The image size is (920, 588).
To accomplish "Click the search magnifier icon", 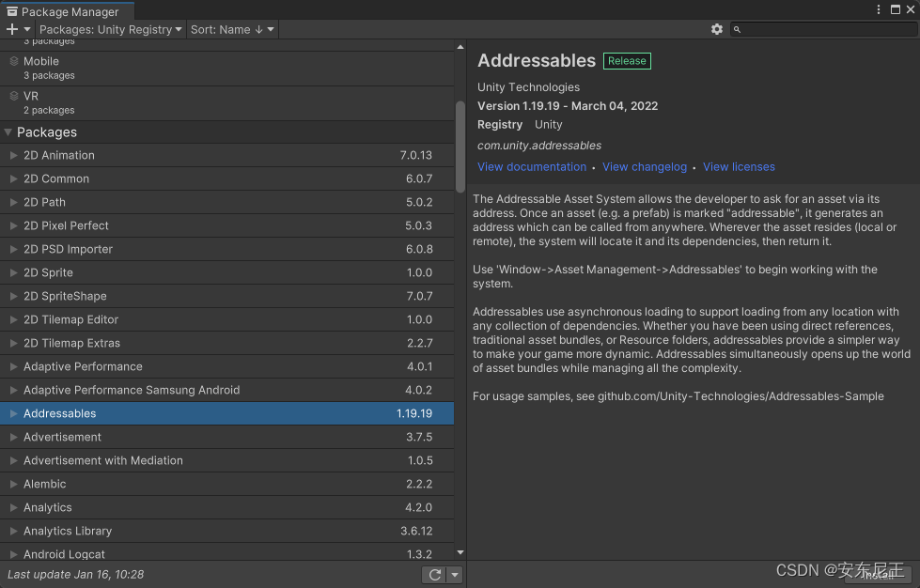I will click(x=737, y=29).
